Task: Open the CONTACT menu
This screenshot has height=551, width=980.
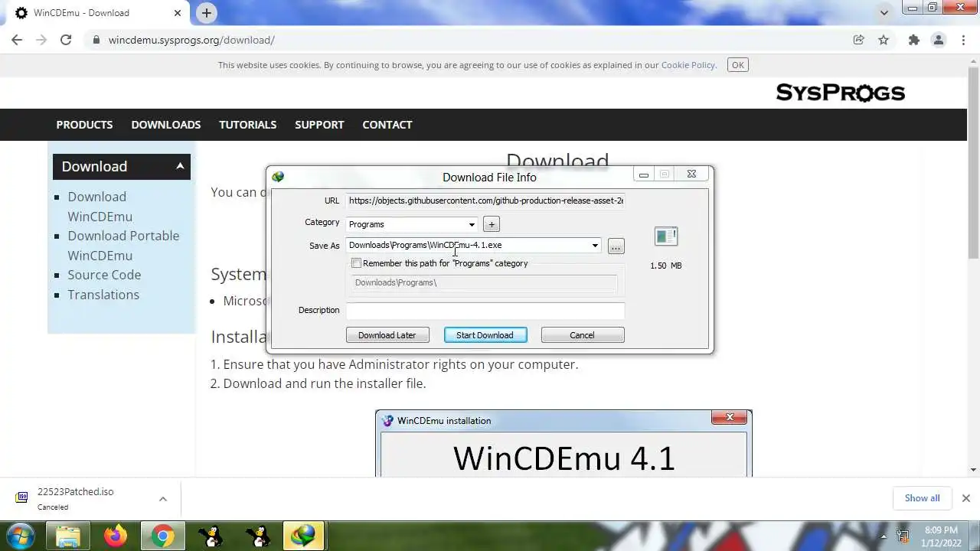Action: (387, 124)
